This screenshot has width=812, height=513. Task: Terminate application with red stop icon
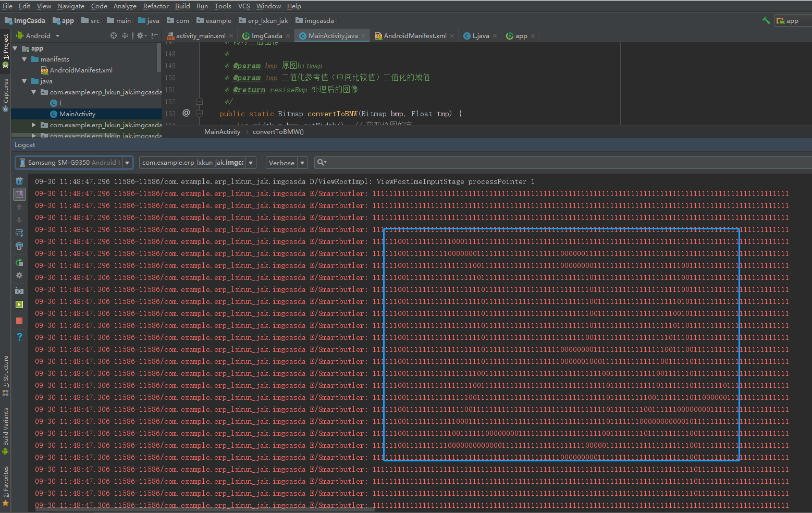19,321
